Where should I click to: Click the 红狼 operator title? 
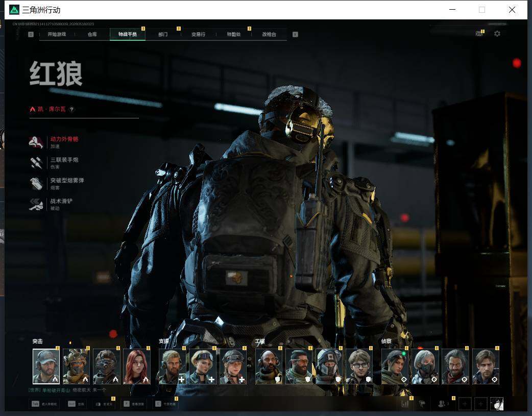tap(56, 74)
